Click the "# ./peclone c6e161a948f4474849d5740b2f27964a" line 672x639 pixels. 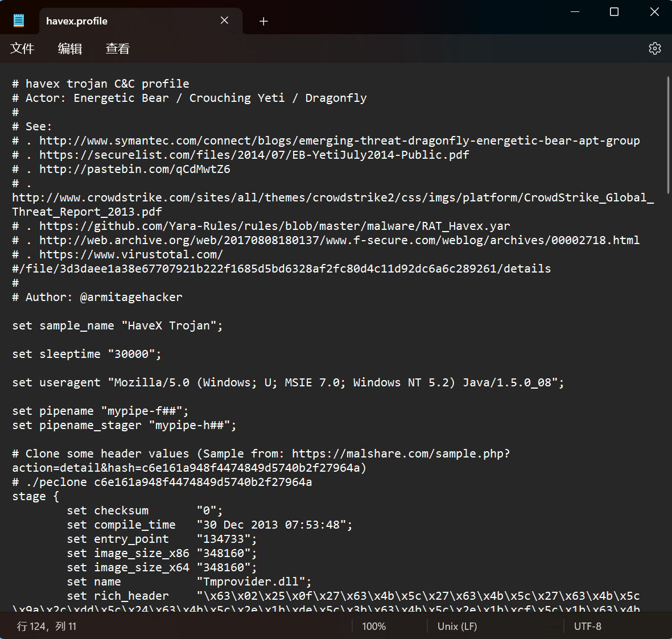point(162,482)
